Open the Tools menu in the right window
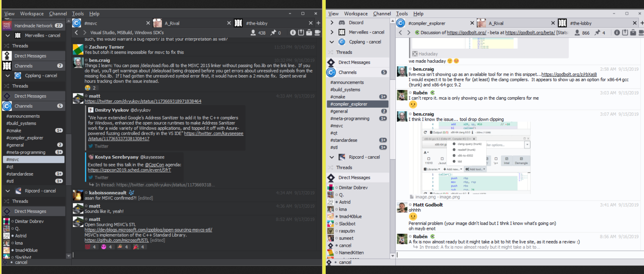 tap(402, 14)
